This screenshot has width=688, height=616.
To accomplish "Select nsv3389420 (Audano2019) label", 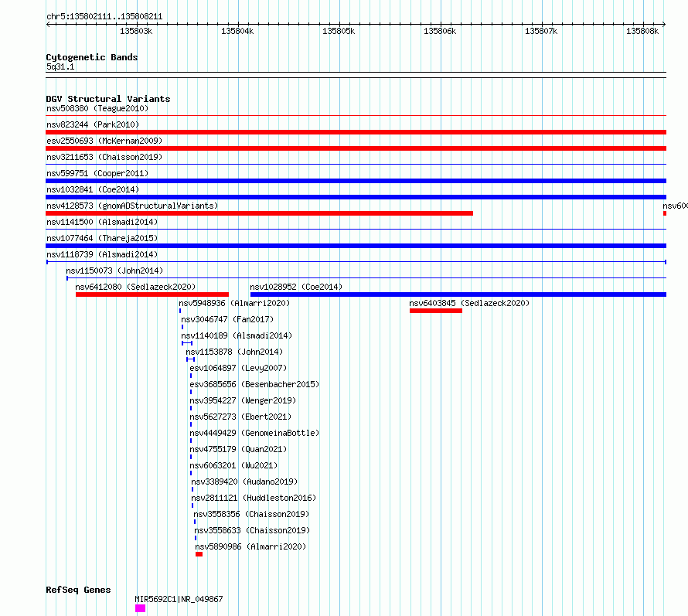I will [x=244, y=482].
